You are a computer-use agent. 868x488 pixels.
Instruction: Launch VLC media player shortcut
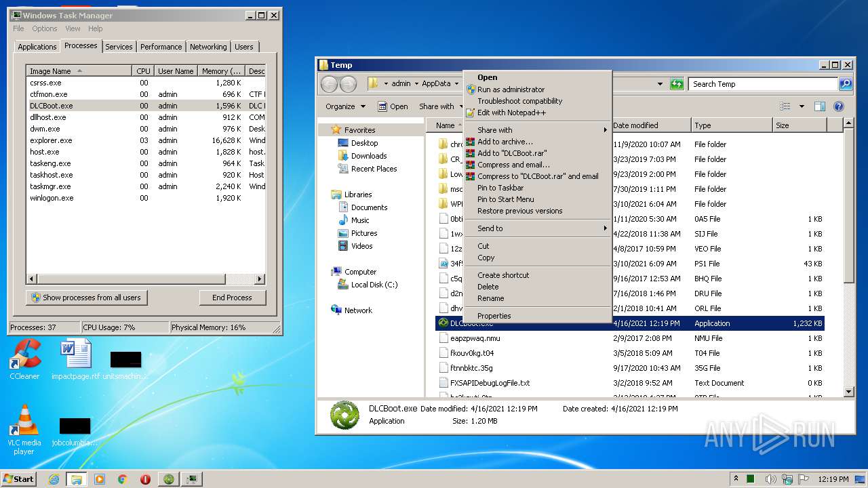pos(24,429)
